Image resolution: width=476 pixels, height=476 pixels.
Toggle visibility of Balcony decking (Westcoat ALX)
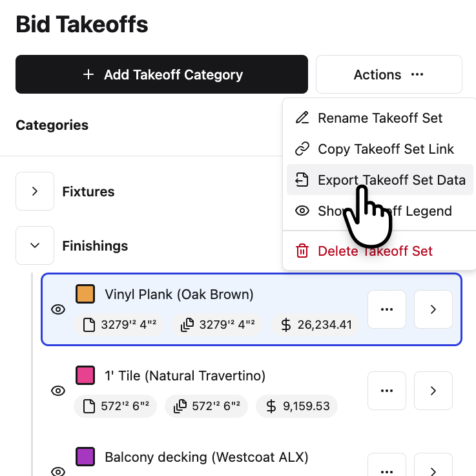(x=58, y=470)
